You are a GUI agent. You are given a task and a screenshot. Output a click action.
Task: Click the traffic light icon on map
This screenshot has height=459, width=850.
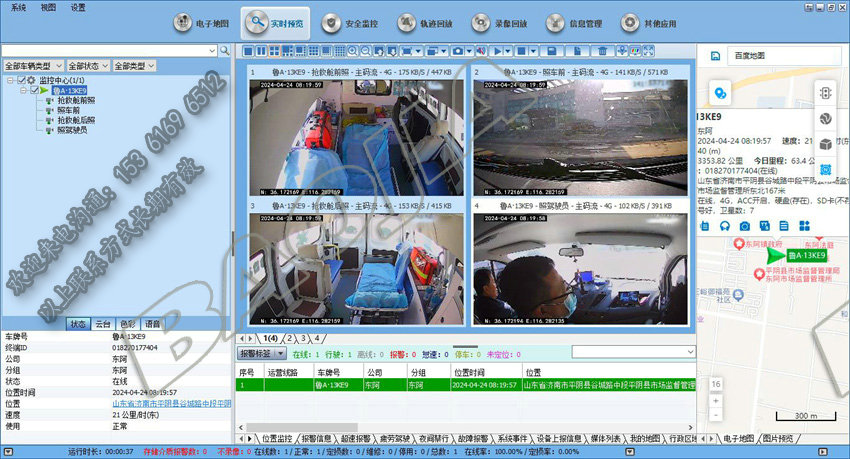[826, 92]
